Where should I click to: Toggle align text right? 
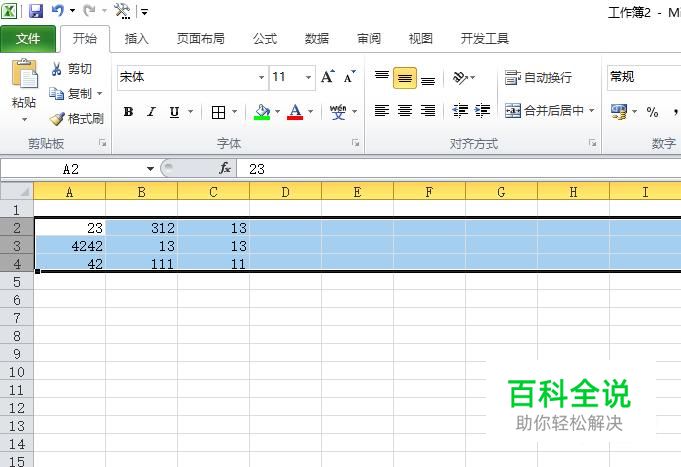428,111
